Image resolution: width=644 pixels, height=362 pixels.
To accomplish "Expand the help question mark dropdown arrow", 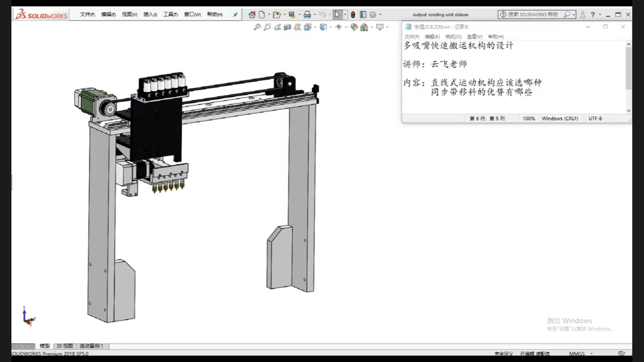I will coord(600,14).
